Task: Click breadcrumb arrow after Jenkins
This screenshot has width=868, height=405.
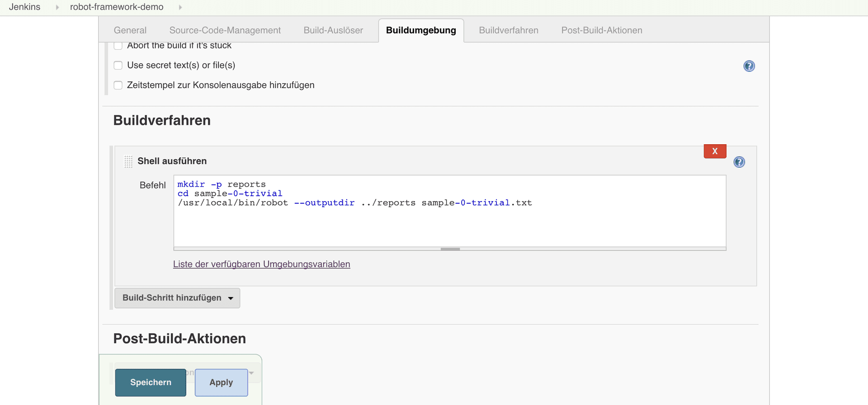Action: pos(57,7)
